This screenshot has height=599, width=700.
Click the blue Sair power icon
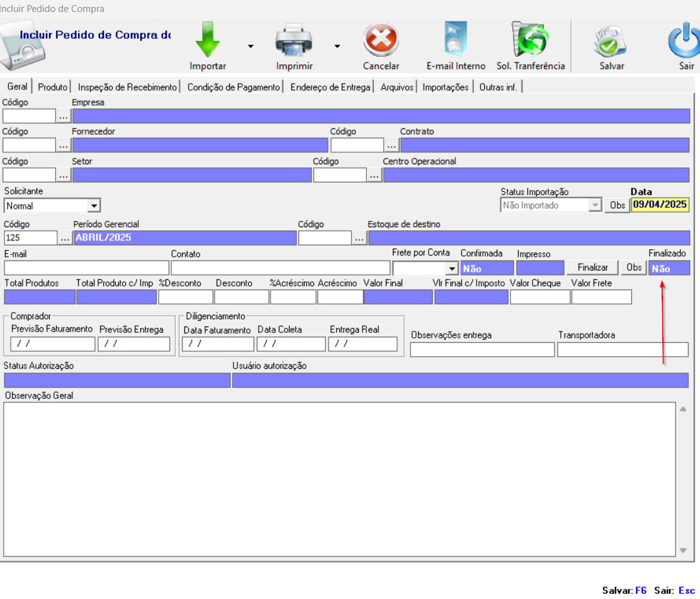point(685,40)
